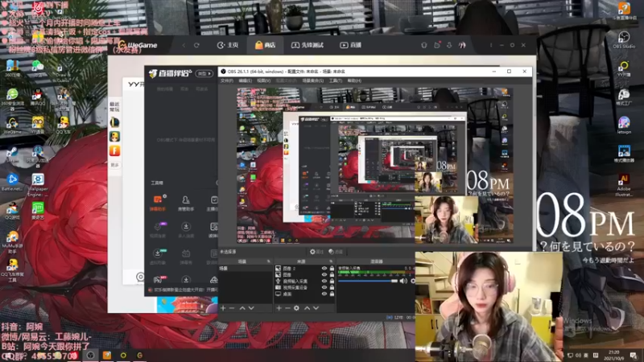The width and height of the screenshot is (644, 362).
Task: Move the selected source up in OBS
Action: click(x=307, y=308)
